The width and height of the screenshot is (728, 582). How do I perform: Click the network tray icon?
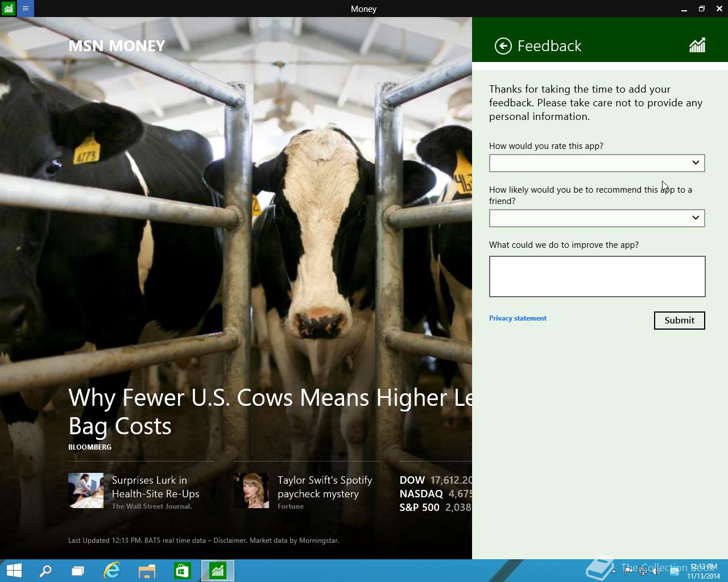tap(643, 571)
